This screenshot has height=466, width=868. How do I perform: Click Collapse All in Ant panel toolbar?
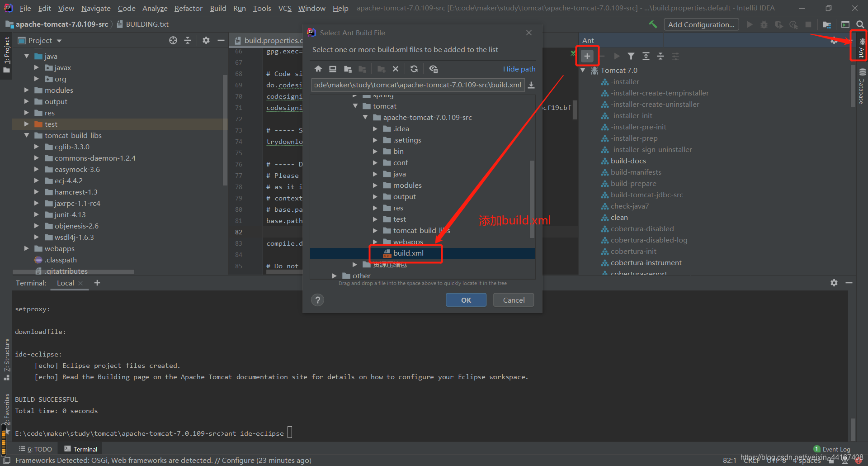click(660, 56)
